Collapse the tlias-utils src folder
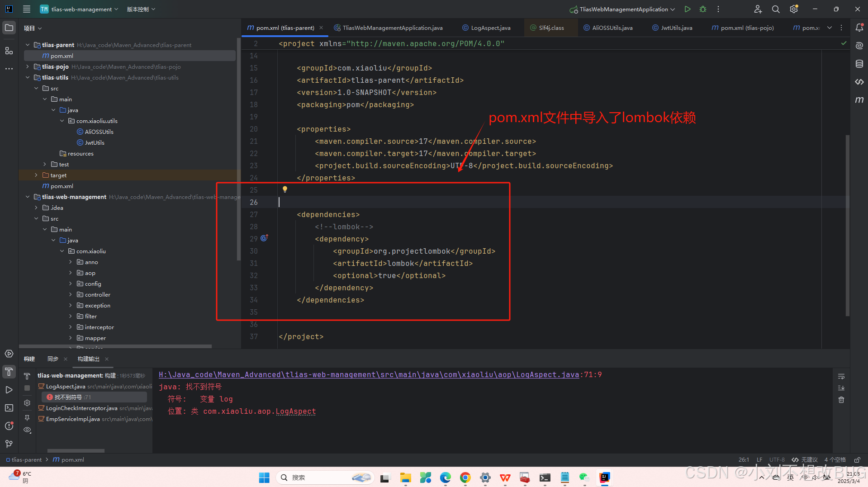Viewport: 868px width, 487px height. tap(36, 88)
